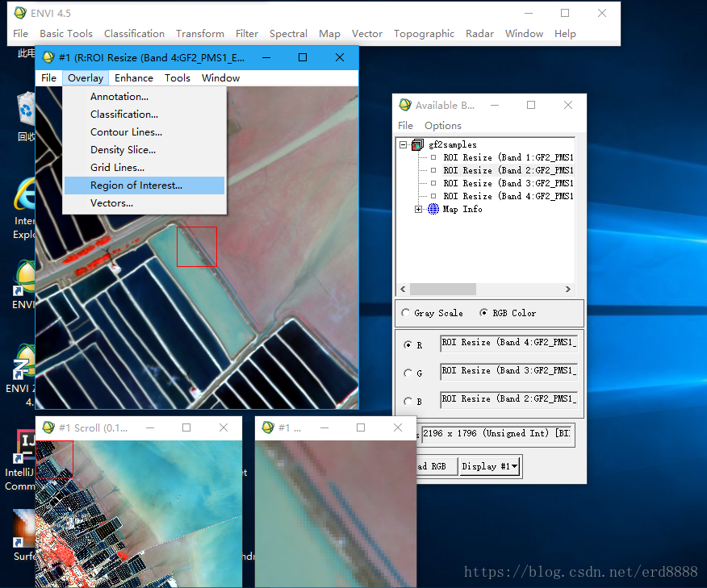Select the RGB Color radio button
This screenshot has width=707, height=588.
[483, 313]
